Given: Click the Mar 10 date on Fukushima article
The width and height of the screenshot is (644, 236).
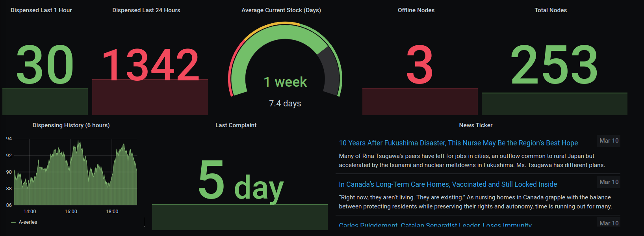Looking at the screenshot, I should (x=609, y=141).
